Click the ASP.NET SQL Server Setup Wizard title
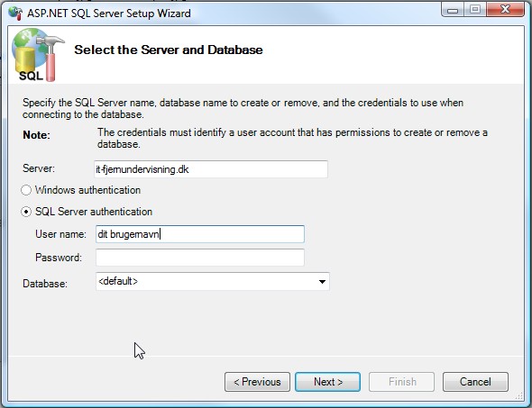Viewport: 532px width, 408px height. [x=109, y=14]
